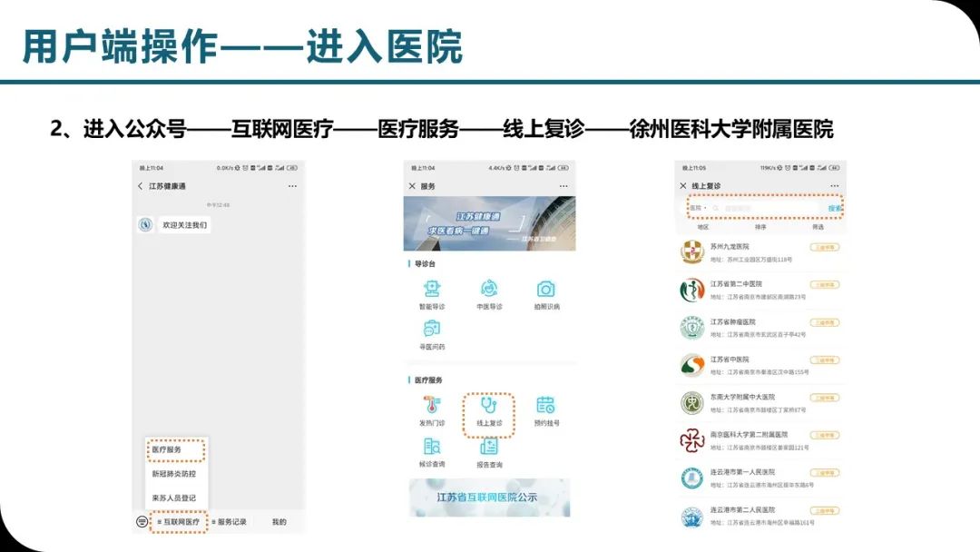Tap the 预约挂号 calendar icon

545,406
